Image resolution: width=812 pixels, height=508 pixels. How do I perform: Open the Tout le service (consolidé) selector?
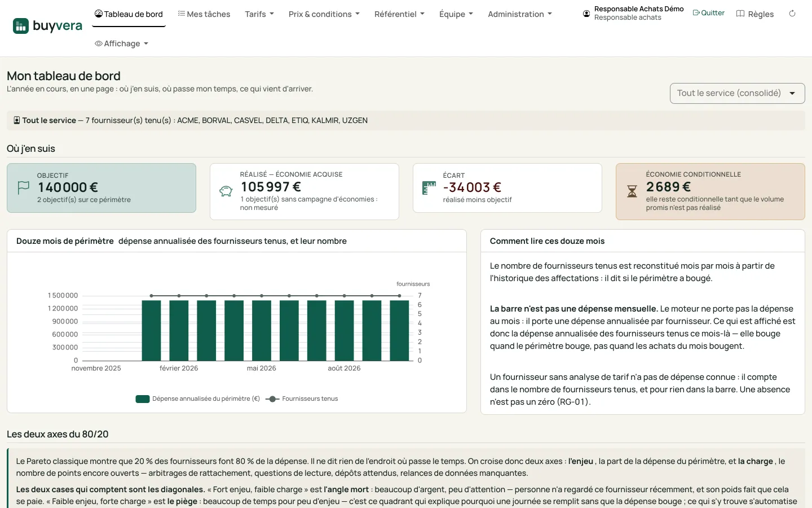coord(737,93)
